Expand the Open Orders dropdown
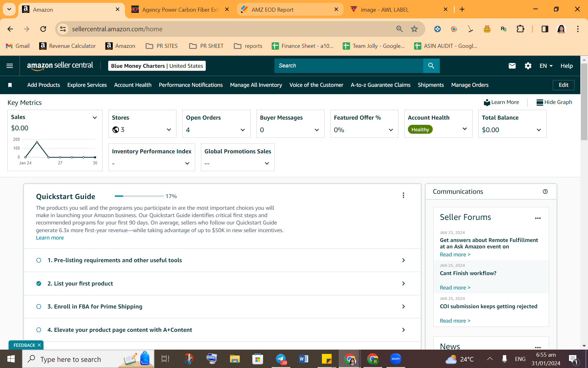Screen dimensions: 588x368 click(243, 130)
